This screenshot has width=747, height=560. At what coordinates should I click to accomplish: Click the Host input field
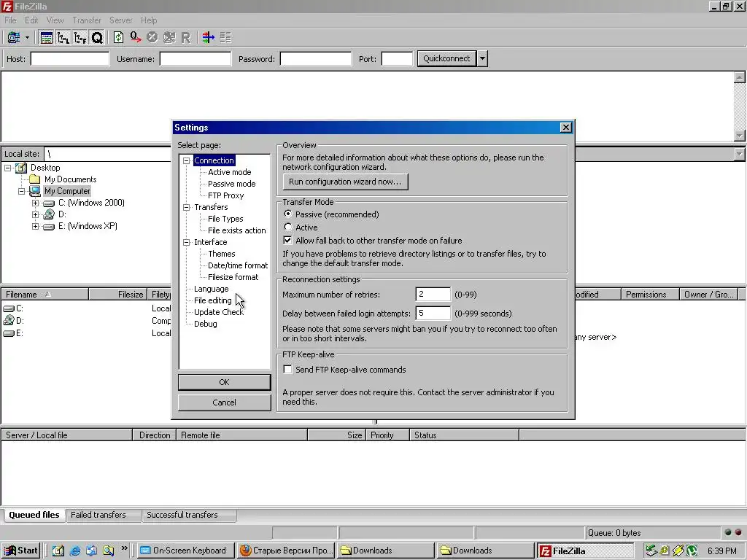[70, 59]
